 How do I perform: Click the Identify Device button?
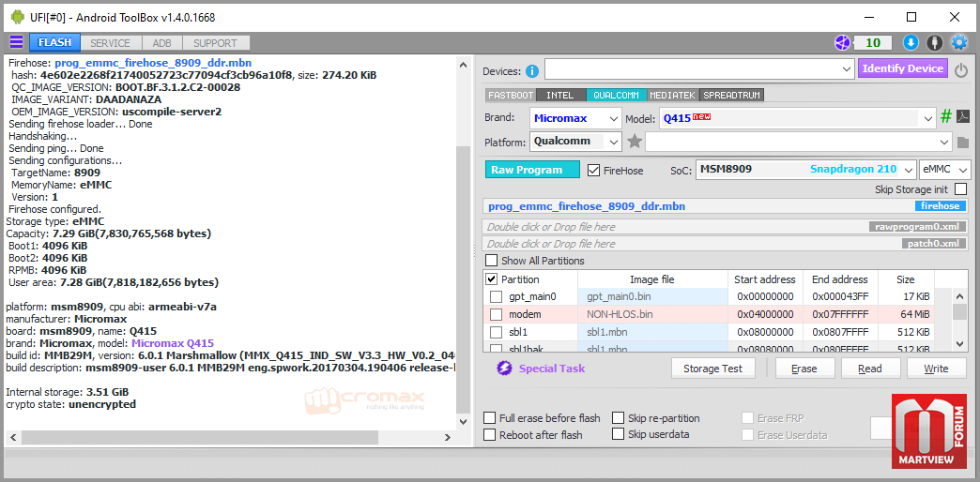click(902, 68)
